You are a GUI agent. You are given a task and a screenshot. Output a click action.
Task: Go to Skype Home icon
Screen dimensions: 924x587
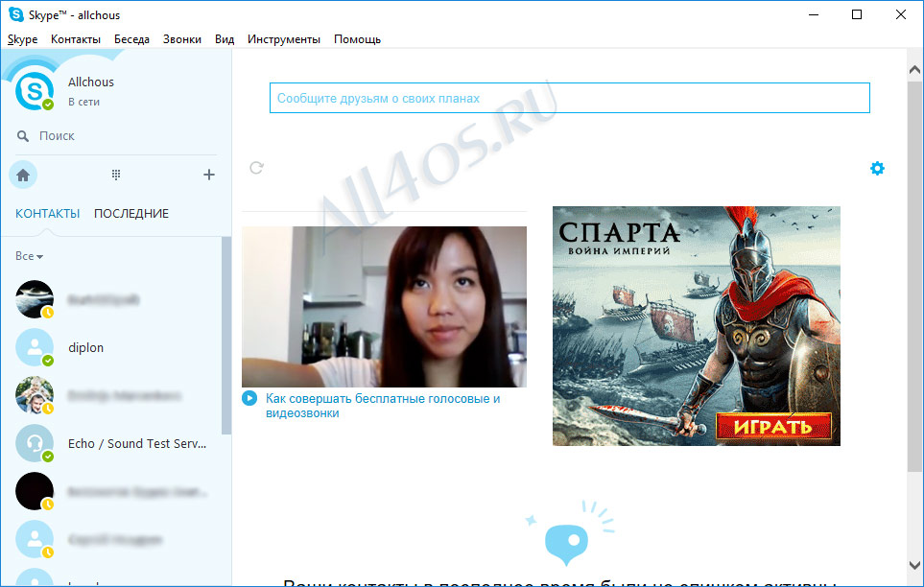[23, 175]
